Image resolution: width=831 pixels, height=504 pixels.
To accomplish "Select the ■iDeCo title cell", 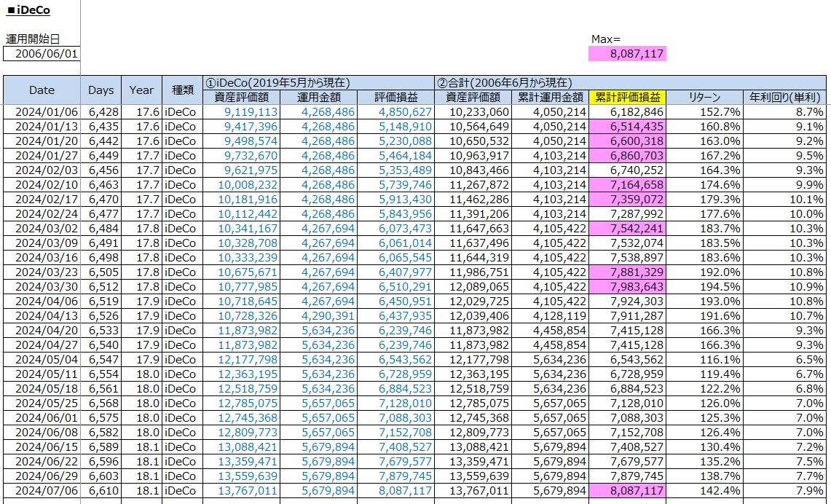I will (29, 11).
